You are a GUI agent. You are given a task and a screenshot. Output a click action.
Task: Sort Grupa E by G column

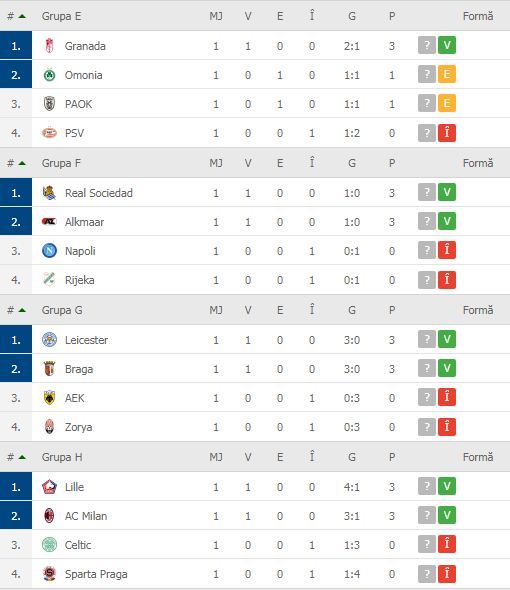click(352, 16)
